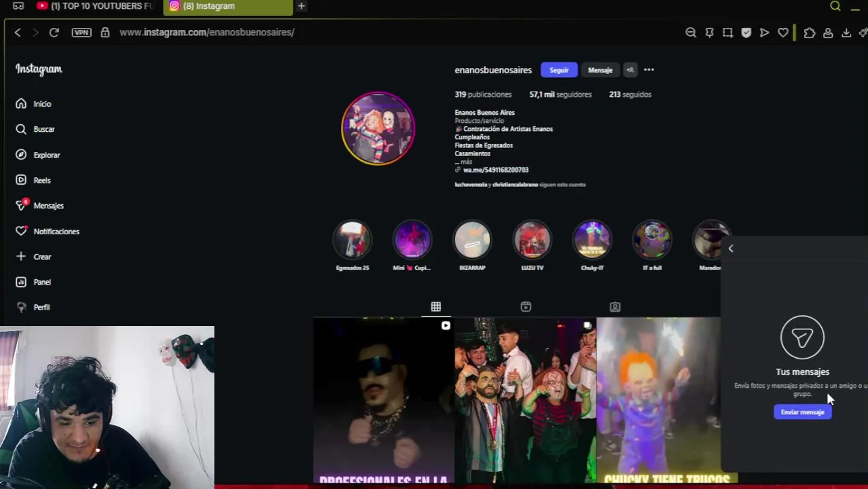Open browser downloads icon

tap(846, 32)
